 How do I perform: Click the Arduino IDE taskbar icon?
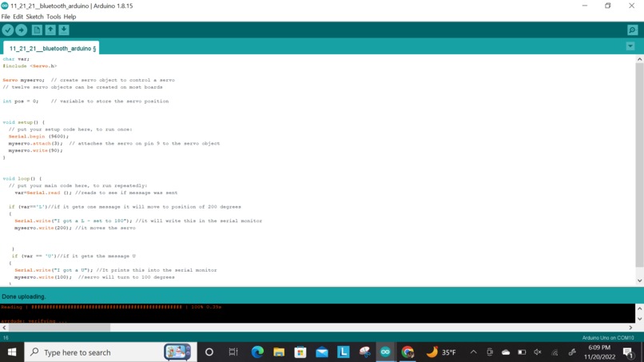pyautogui.click(x=385, y=352)
